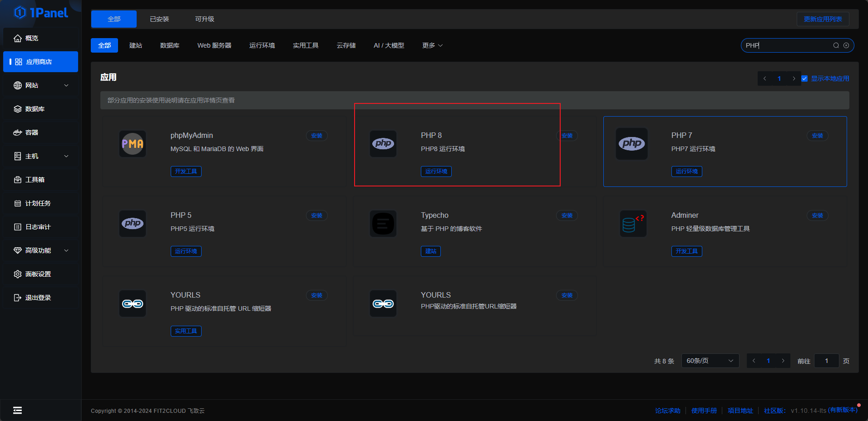The height and width of the screenshot is (421, 868).
Task: Click the 计划任务 calendar icon
Action: [x=18, y=203]
